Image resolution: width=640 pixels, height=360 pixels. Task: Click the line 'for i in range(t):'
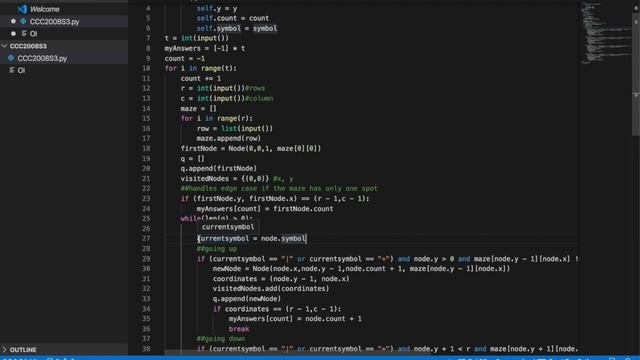[x=200, y=68]
